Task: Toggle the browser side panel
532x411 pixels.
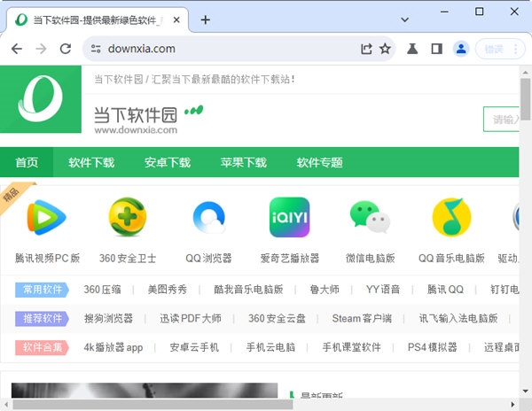Action: pos(436,49)
